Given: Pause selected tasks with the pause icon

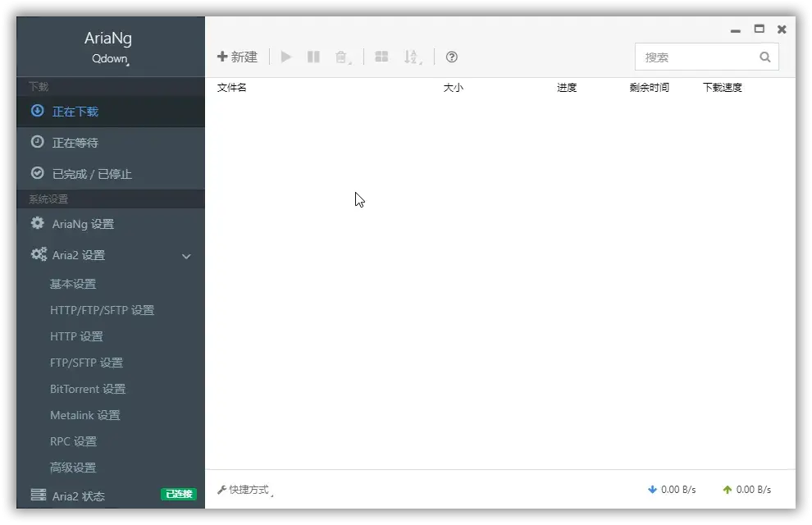Looking at the screenshot, I should [313, 57].
